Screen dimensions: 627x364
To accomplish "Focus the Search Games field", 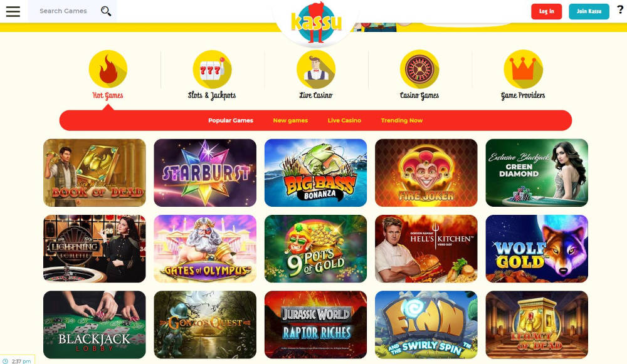I will click(64, 11).
